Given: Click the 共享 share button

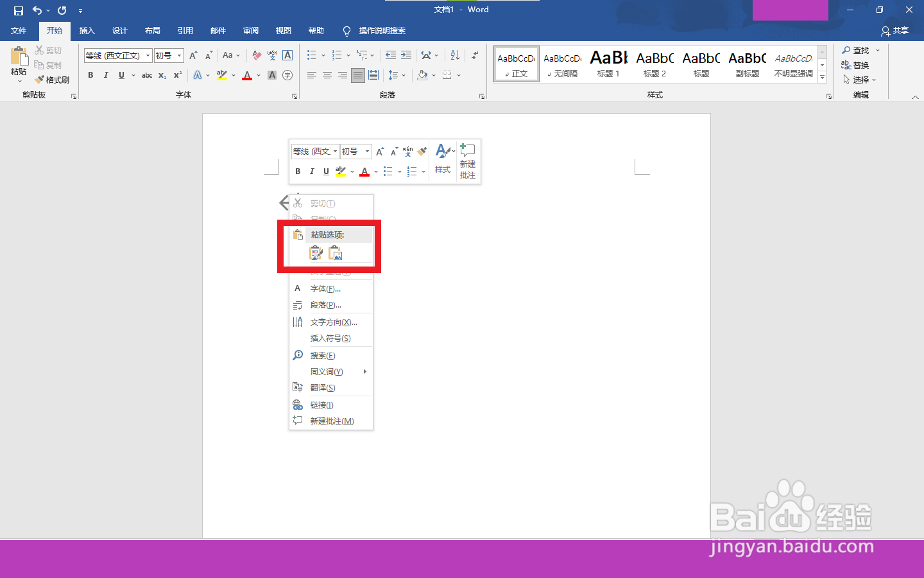Looking at the screenshot, I should pyautogui.click(x=895, y=31).
